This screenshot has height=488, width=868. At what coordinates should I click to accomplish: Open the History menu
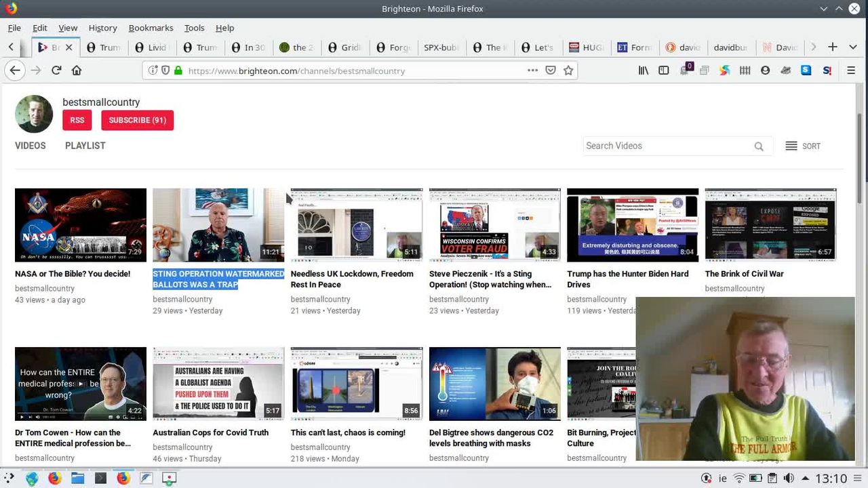(102, 28)
